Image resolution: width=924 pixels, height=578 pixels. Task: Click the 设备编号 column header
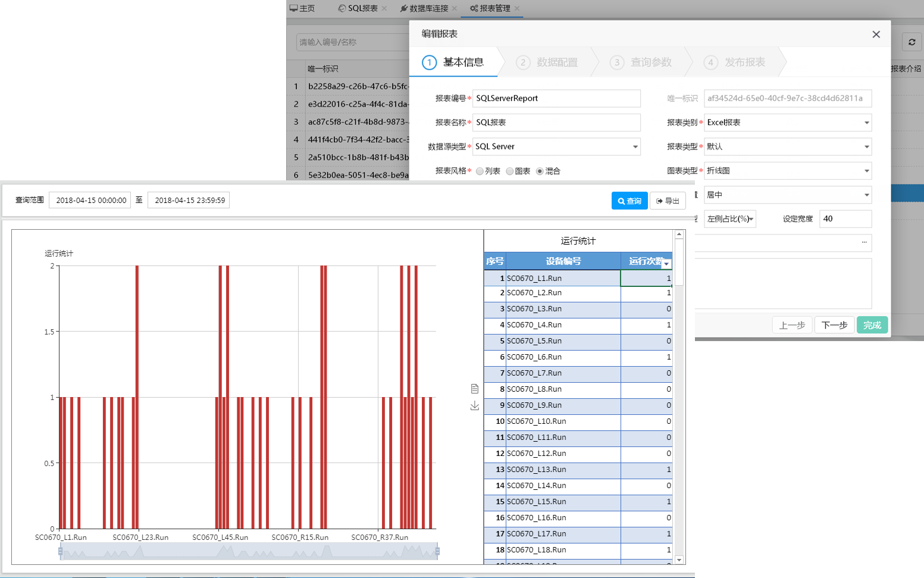click(563, 261)
